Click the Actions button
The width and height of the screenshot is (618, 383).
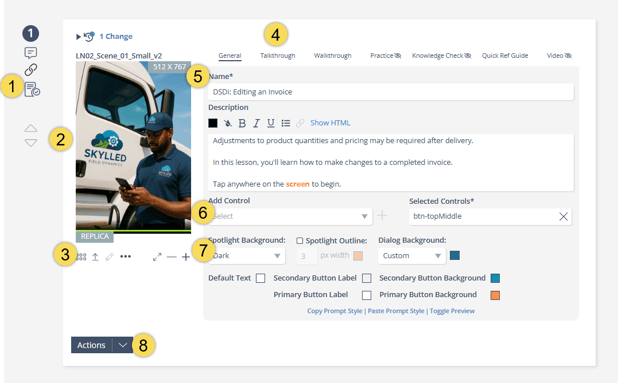[91, 345]
